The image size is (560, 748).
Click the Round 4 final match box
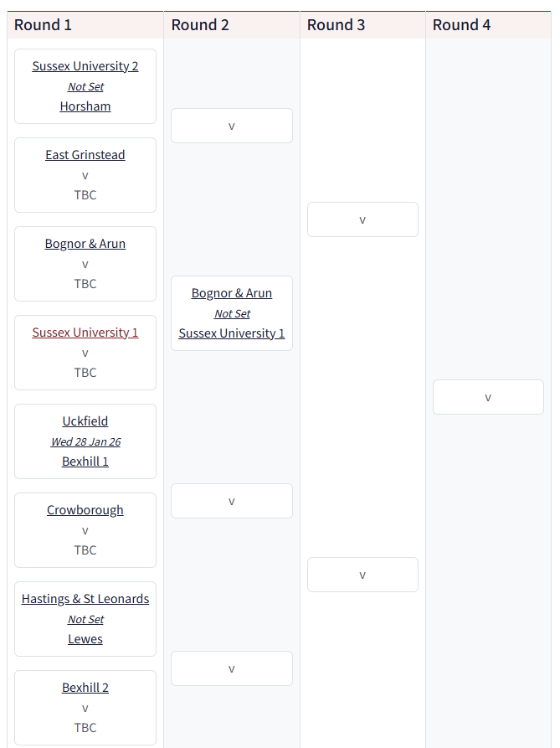pos(488,397)
